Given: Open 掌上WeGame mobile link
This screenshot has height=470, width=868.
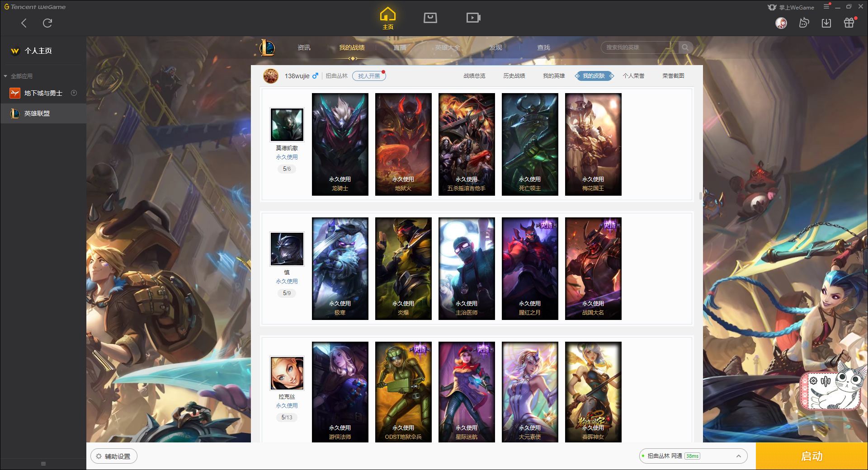Looking at the screenshot, I should click(791, 7).
